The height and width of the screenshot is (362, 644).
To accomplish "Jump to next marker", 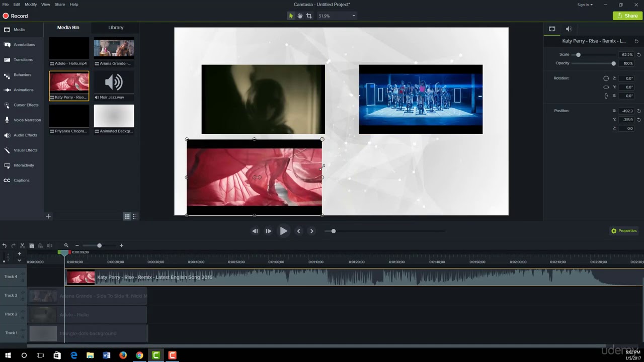I will coord(311,231).
